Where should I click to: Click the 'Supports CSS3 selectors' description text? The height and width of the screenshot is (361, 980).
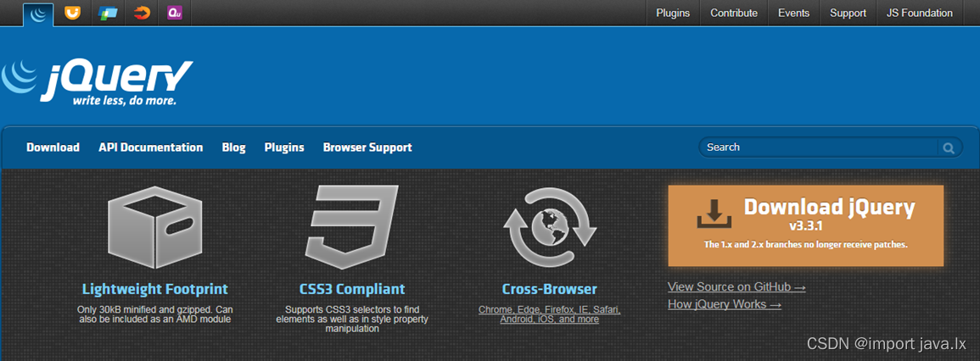[352, 319]
